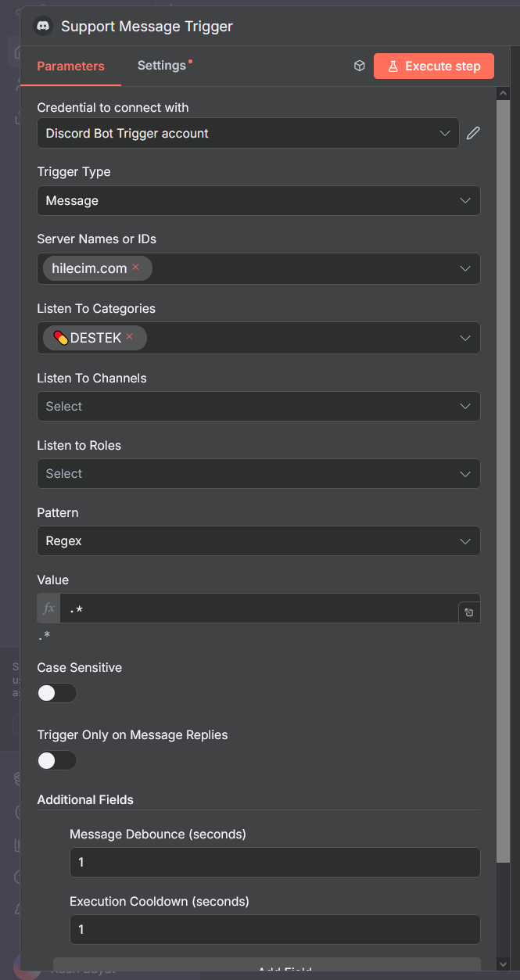Toggle Trigger Only on Message Replies
The height and width of the screenshot is (980, 520).
57,760
